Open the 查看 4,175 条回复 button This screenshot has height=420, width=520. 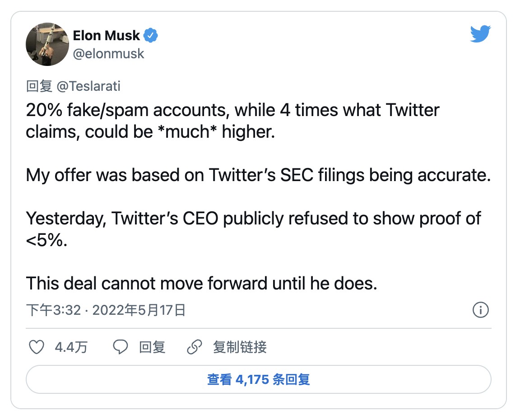point(258,379)
